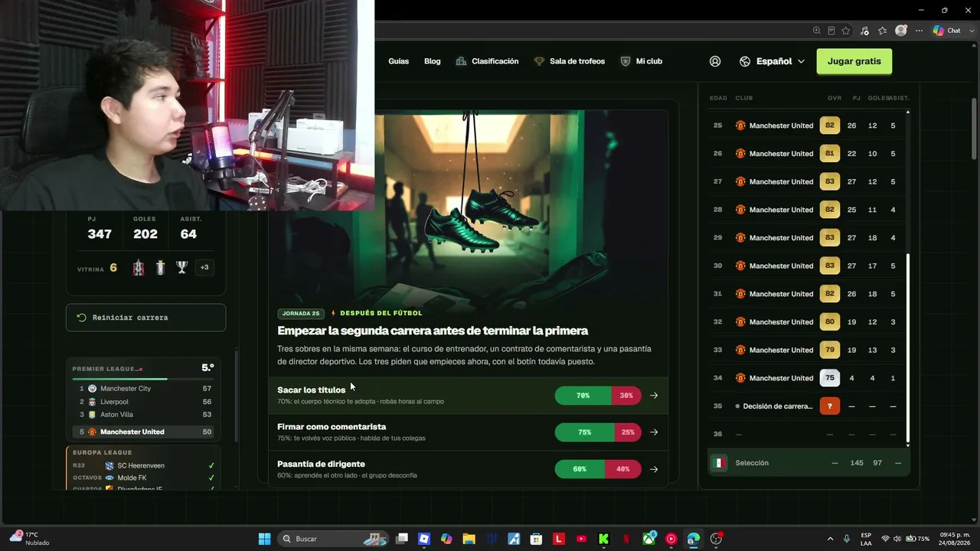Click the Sala de trofeos trophy icon
Screen dimensions: 980x551
539,61
